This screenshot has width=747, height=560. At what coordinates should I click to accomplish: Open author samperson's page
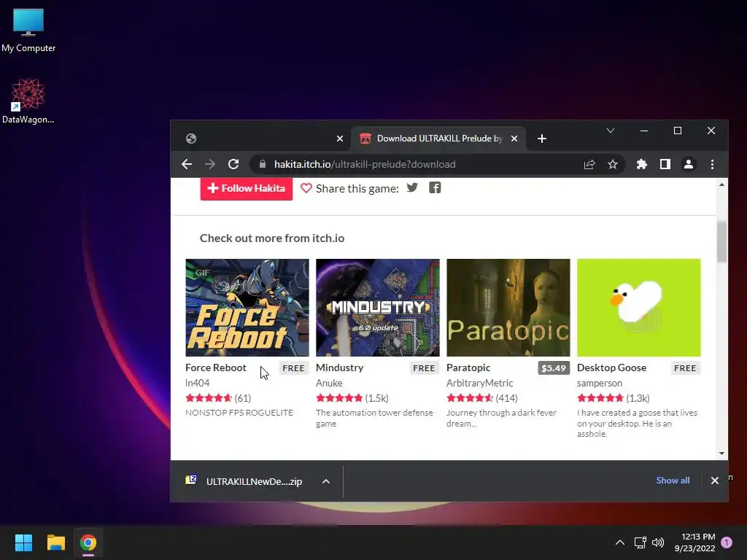click(x=600, y=383)
